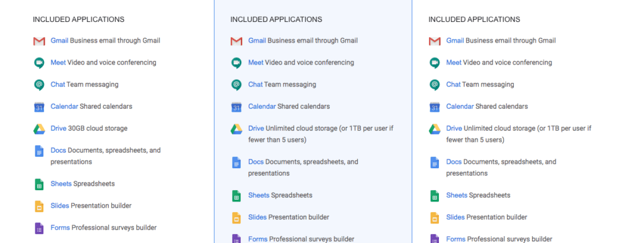Click the Slides icon in the left column

tap(39, 206)
